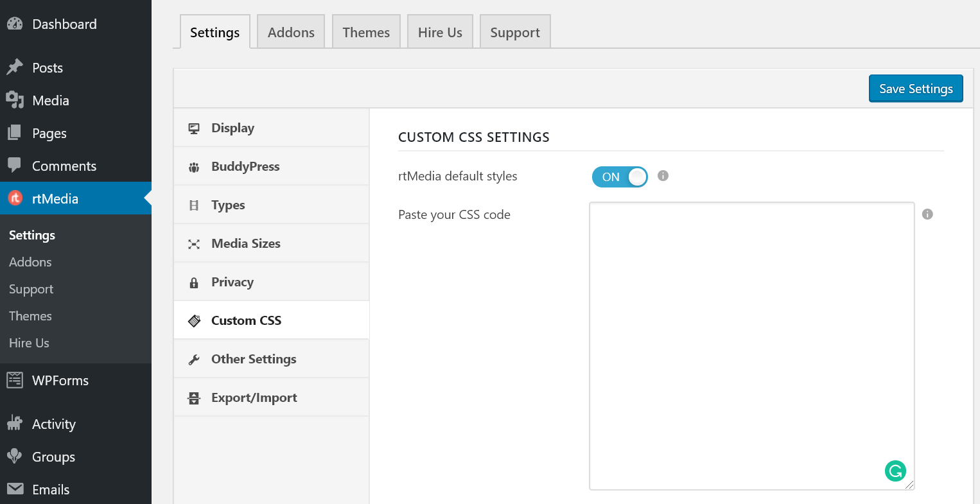
Task: Click the BuddyPress settings icon
Action: [x=193, y=166]
